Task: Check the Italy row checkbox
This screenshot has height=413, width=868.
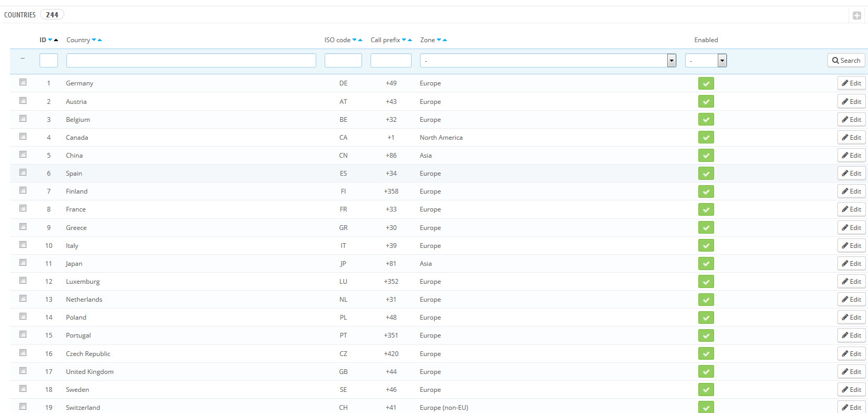Action: (x=23, y=244)
